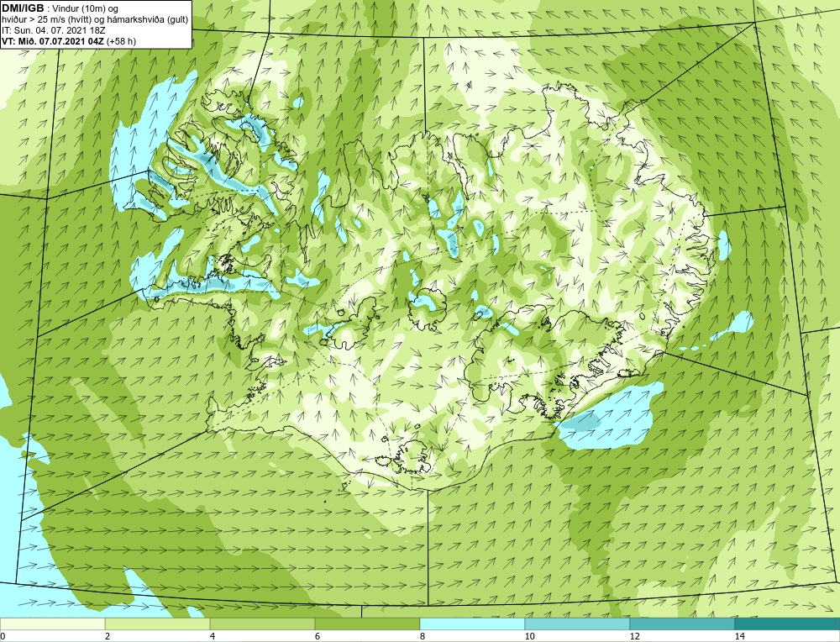Viewport: 840px width, 642px height.
Task: Click the legend scale label "6"
Action: coord(318,636)
